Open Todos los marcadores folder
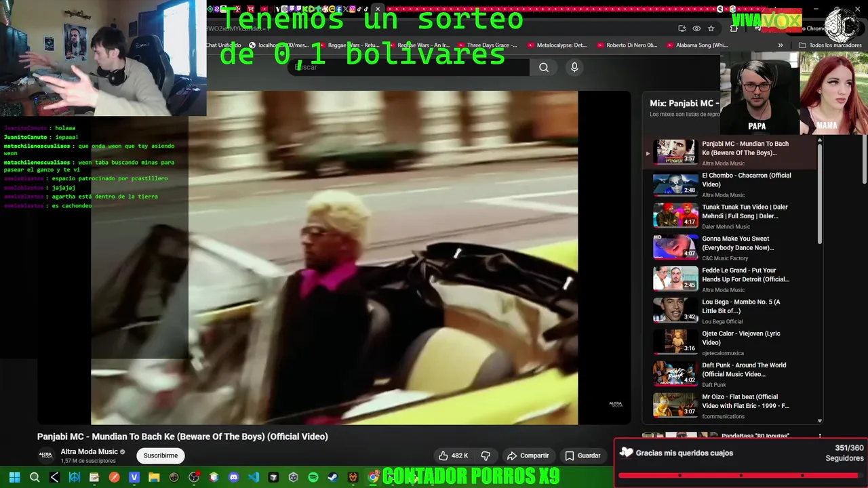 click(830, 45)
